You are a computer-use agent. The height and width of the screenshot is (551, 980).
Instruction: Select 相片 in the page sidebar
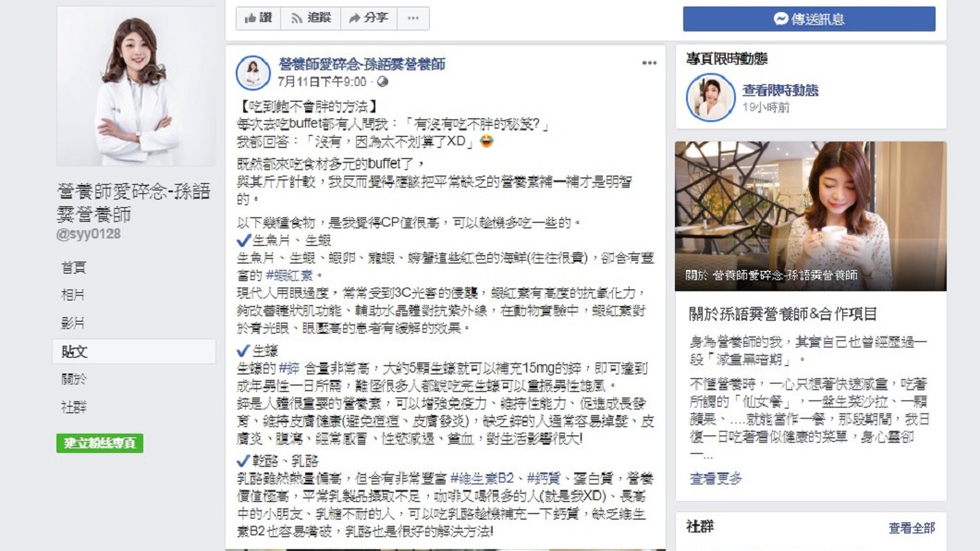pos(73,295)
